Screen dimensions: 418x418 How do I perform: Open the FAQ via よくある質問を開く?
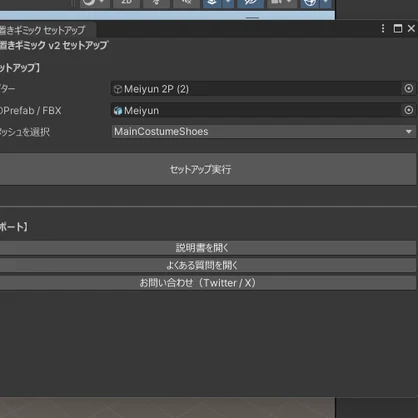207,265
